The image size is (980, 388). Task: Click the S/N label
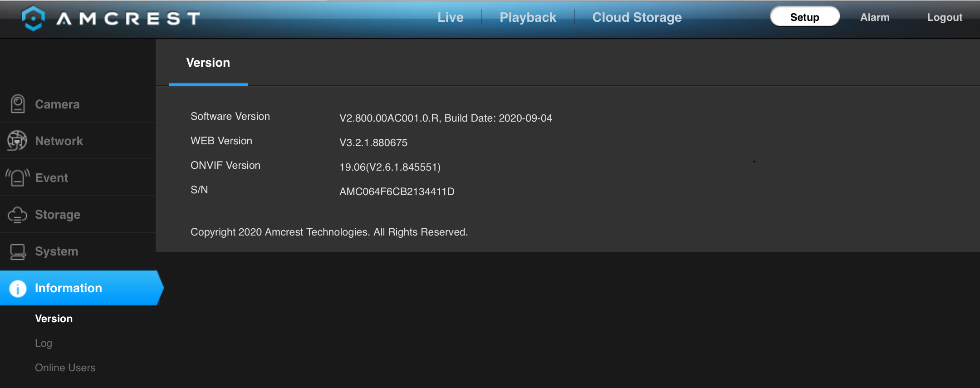(x=199, y=190)
